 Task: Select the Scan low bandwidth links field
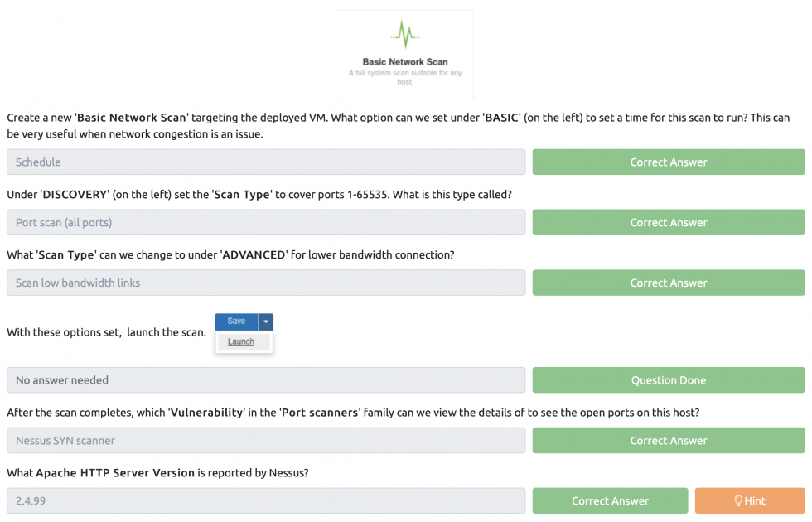click(266, 283)
